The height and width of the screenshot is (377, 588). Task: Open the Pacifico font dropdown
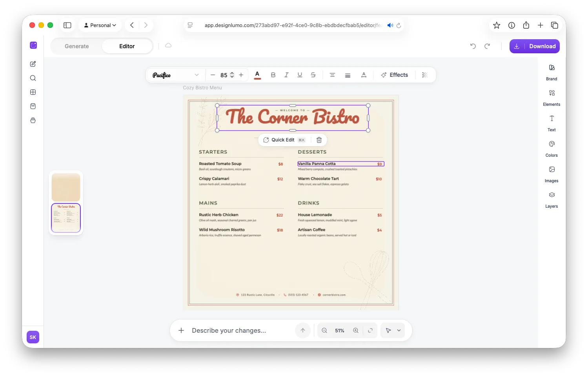coord(176,75)
